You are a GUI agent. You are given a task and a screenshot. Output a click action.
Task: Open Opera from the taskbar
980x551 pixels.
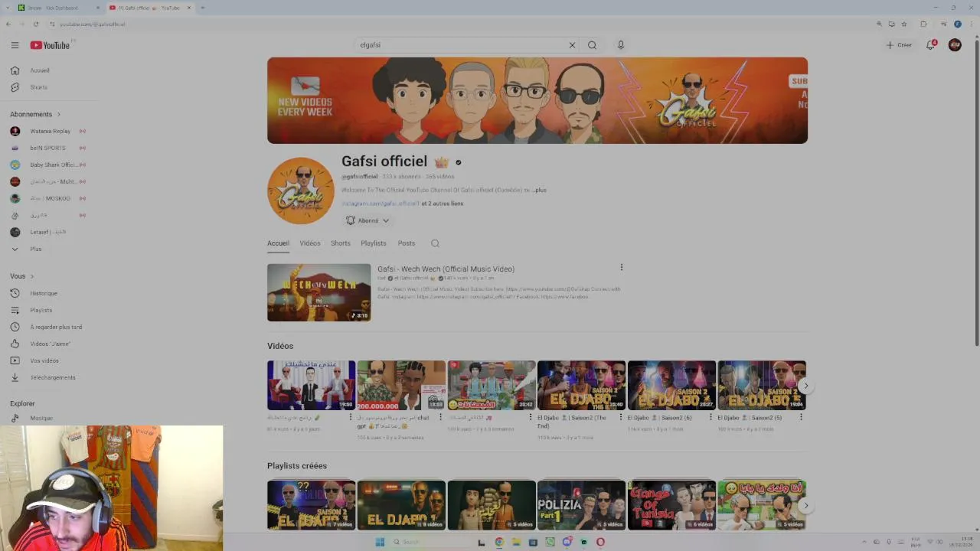(x=600, y=542)
